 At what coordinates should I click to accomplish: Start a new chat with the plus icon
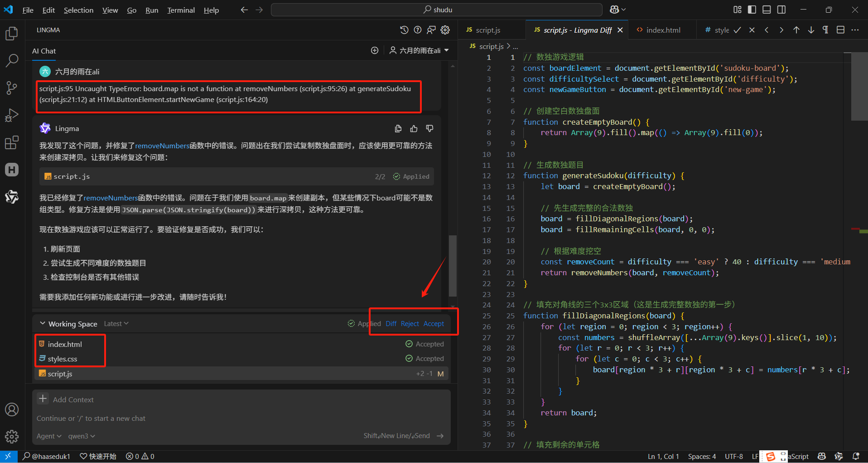pyautogui.click(x=374, y=50)
